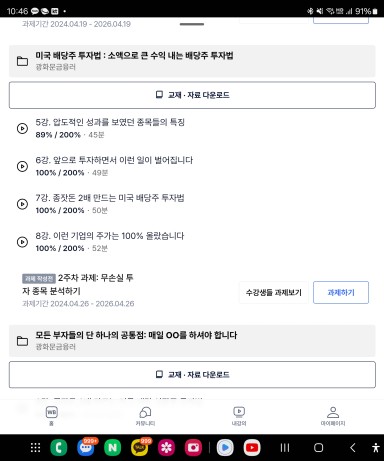Play lecture 8강 with the play icon
Image resolution: width=384 pixels, height=461 pixels.
(22, 242)
